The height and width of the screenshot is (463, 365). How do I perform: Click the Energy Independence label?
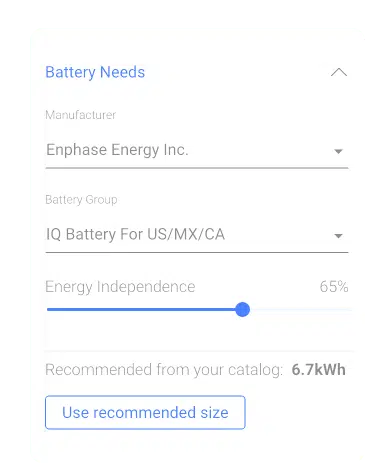click(x=120, y=287)
